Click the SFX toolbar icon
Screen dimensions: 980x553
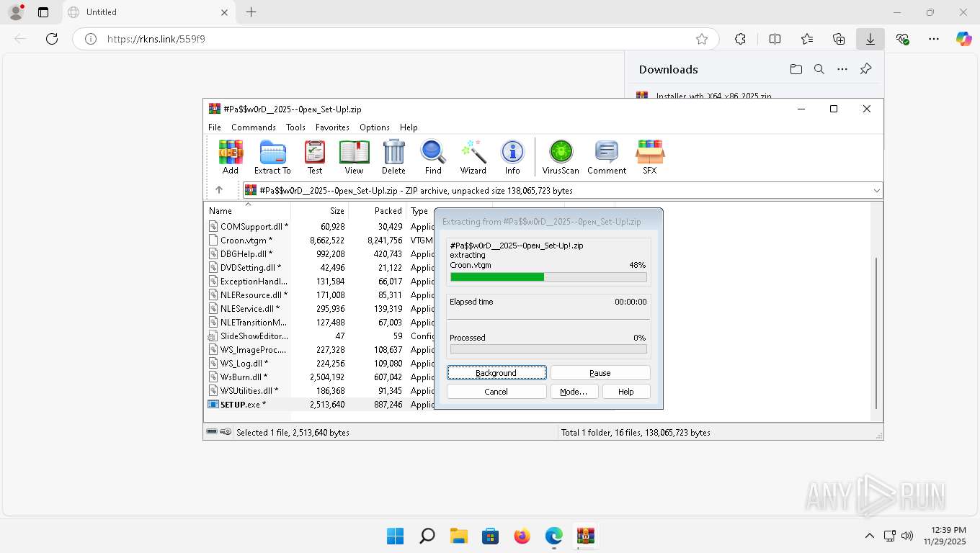pyautogui.click(x=650, y=157)
